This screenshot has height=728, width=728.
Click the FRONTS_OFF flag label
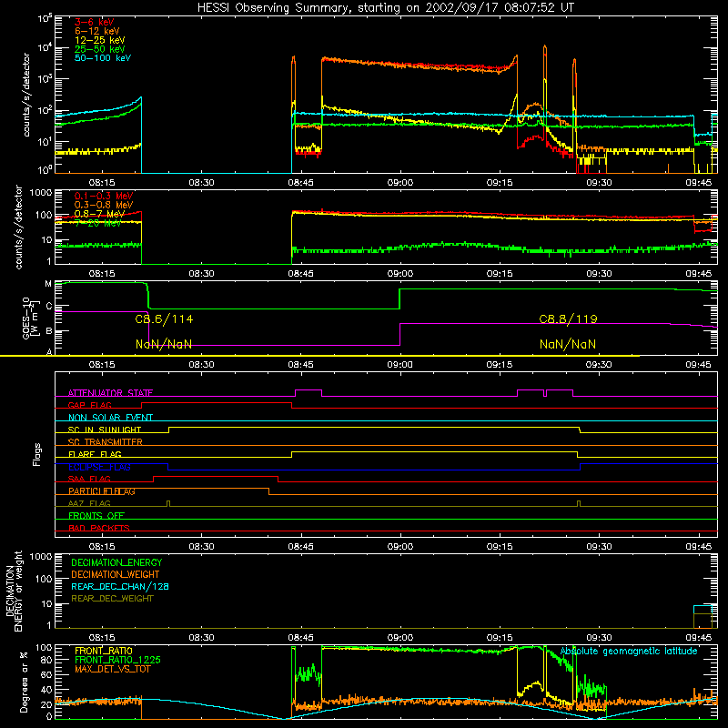tap(96, 515)
